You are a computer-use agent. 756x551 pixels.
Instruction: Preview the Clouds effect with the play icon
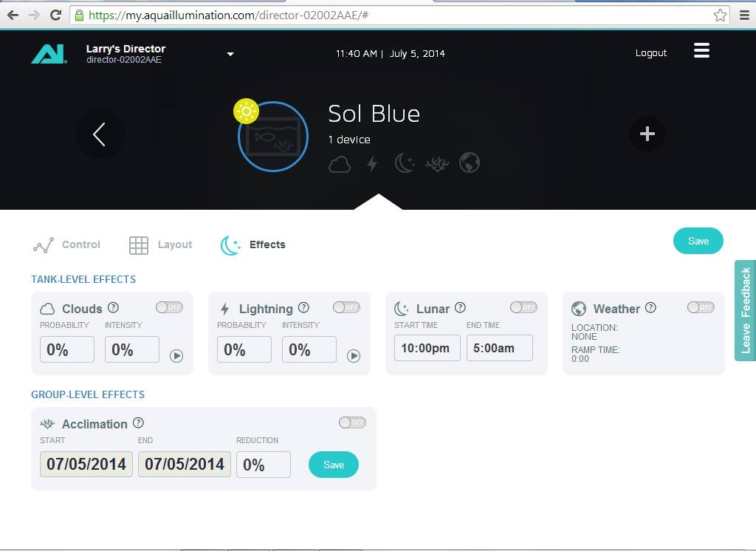coord(176,356)
